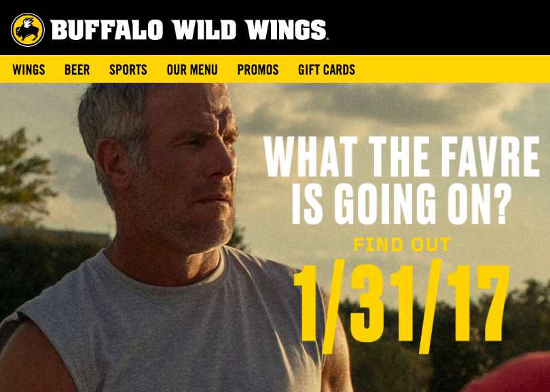Click the cloudy sky above the headline
This screenshot has height=392, width=550.
[x=386, y=105]
